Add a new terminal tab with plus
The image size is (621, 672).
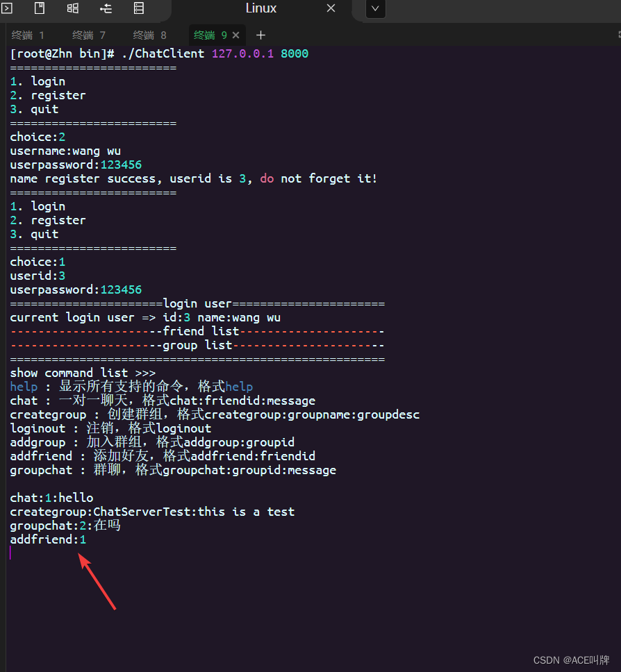pos(260,35)
